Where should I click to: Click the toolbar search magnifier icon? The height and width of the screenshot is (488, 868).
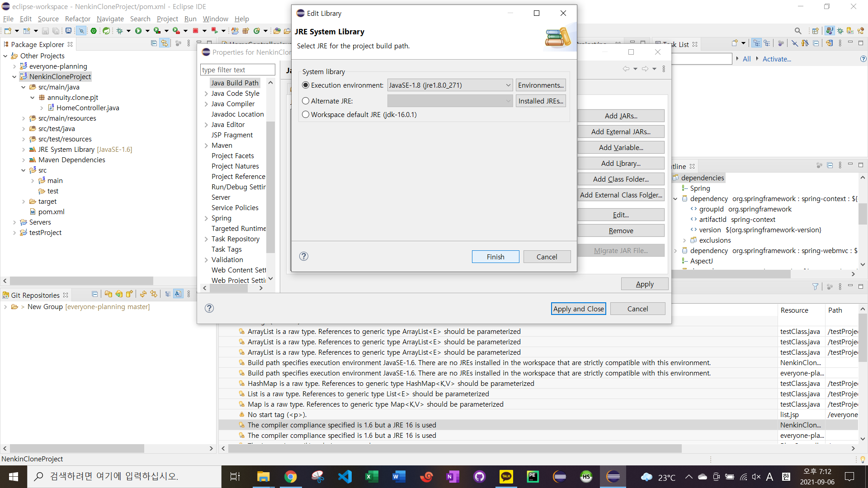tap(798, 31)
